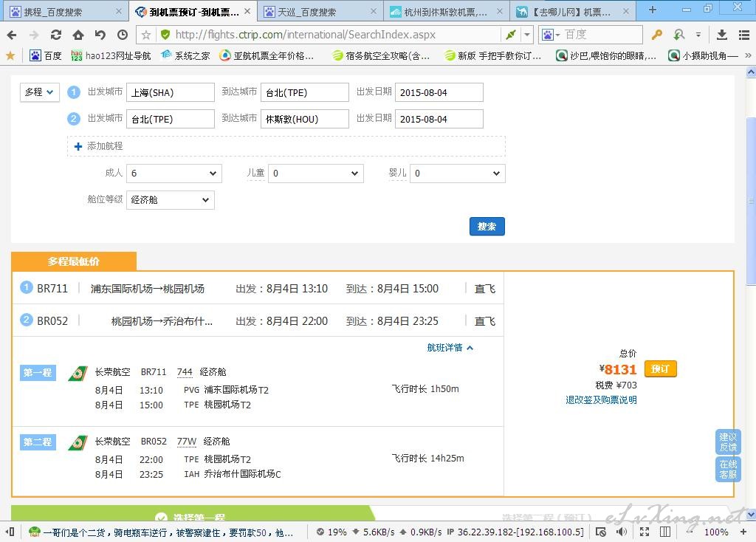Expand more bookmarks chevron

(748, 56)
